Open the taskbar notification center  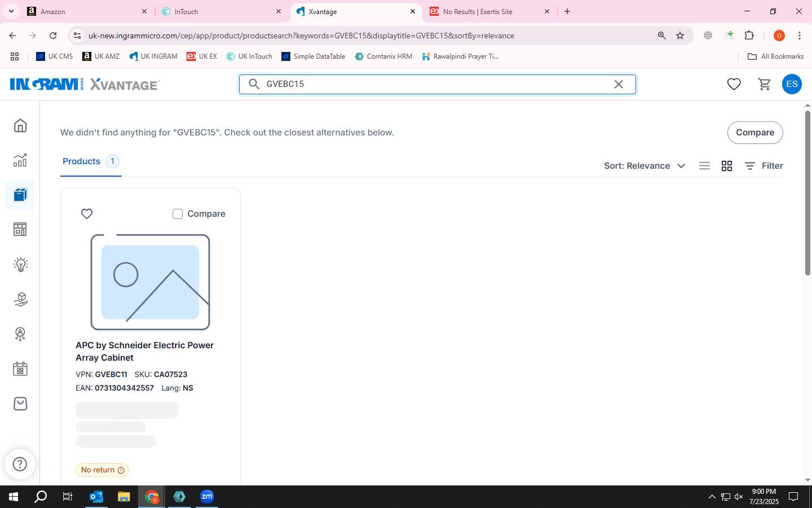pos(793,497)
